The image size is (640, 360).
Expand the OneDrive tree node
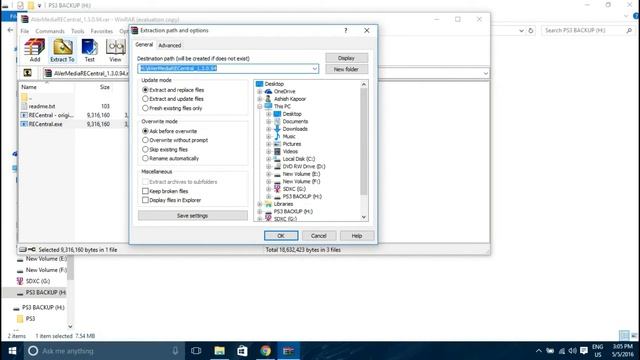[260, 91]
